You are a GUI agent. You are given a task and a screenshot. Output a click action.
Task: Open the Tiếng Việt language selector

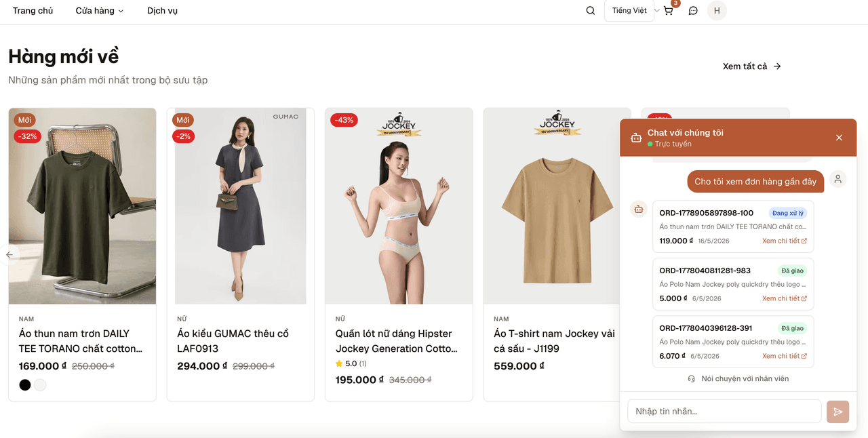(x=629, y=11)
